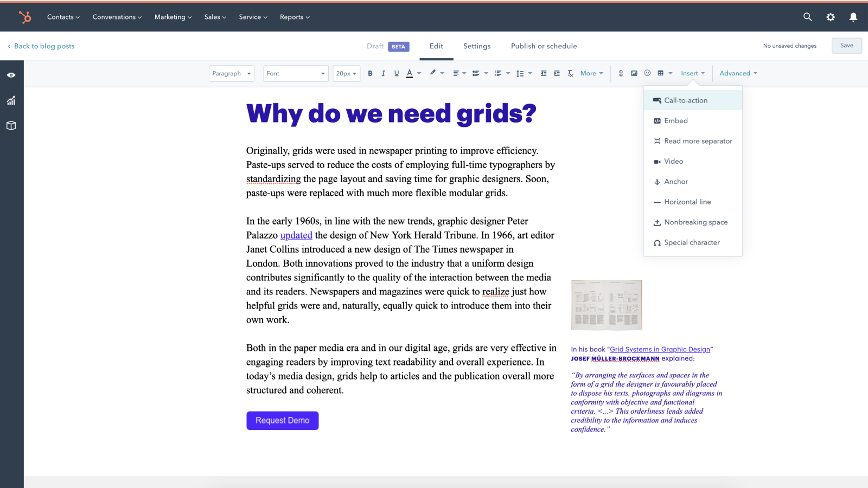The image size is (868, 488).
Task: Click the insert link icon
Action: (621, 74)
